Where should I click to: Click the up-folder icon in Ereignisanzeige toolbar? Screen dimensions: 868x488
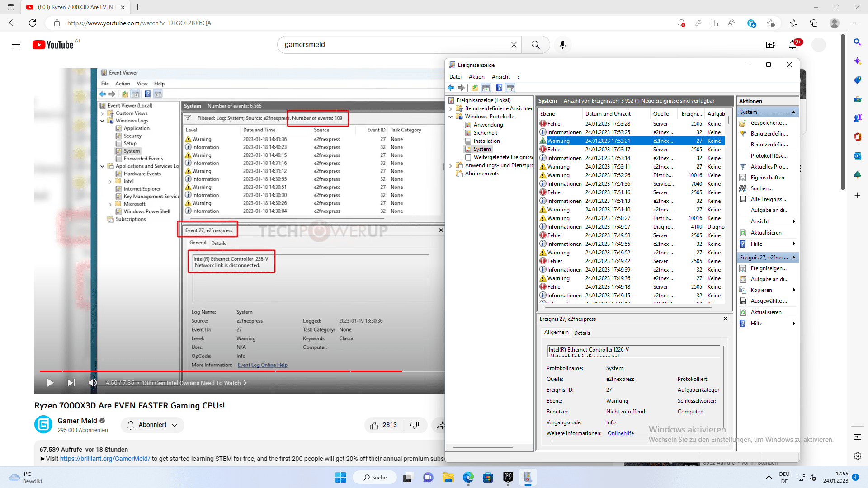[475, 88]
